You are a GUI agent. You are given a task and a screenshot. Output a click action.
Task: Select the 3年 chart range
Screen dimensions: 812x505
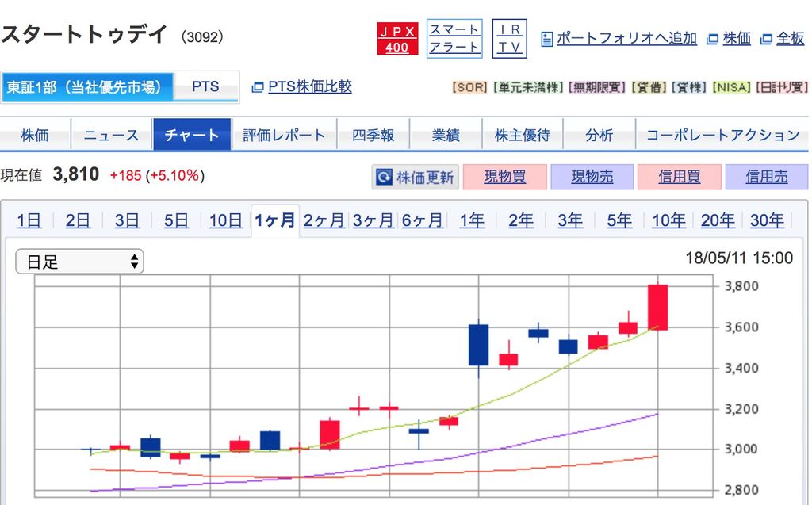[570, 220]
